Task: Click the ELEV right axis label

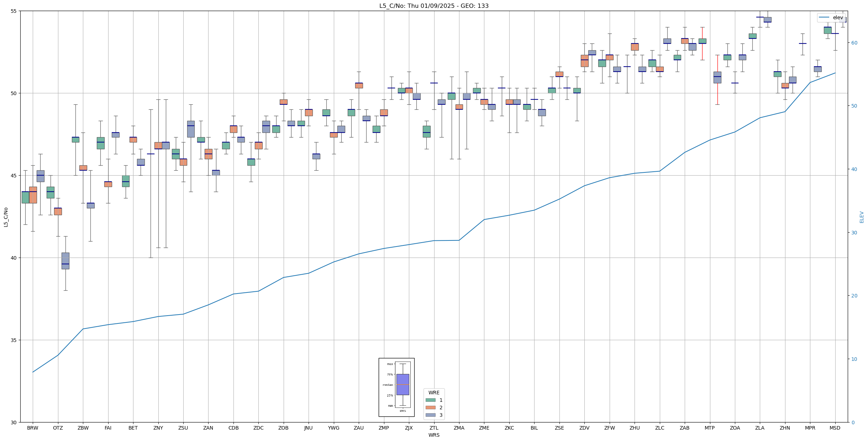Action: pyautogui.click(x=862, y=217)
